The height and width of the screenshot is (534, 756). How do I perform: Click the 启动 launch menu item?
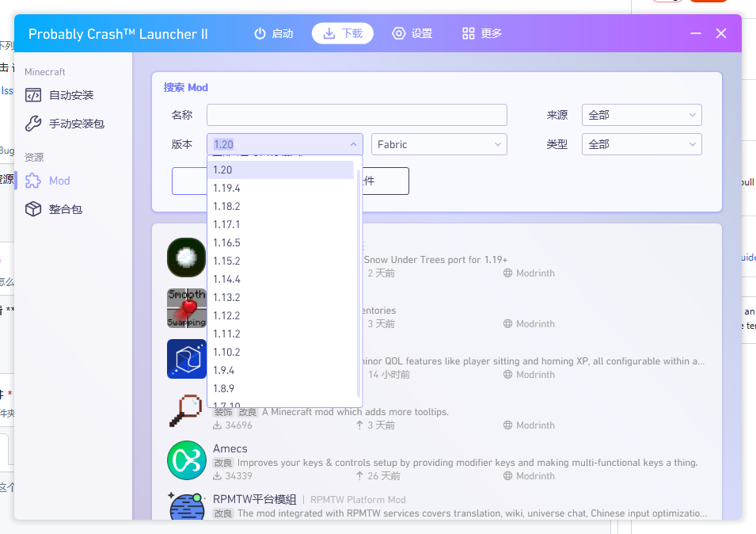(x=273, y=33)
